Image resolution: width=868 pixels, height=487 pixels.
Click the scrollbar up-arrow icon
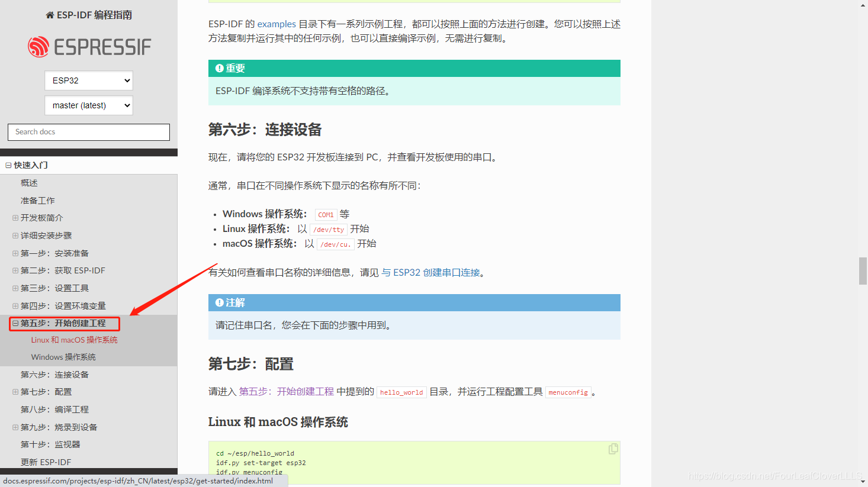coord(863,5)
